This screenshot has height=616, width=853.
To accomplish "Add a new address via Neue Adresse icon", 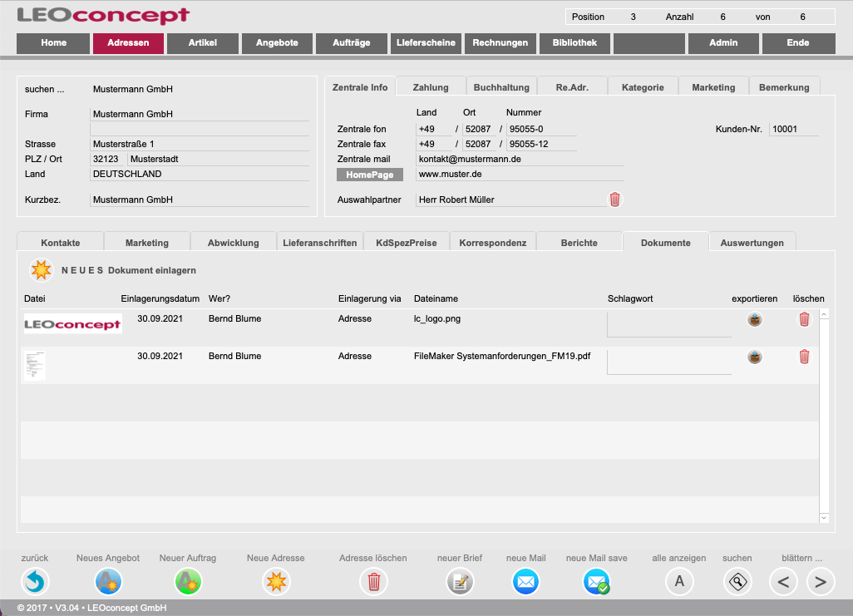I will [276, 582].
